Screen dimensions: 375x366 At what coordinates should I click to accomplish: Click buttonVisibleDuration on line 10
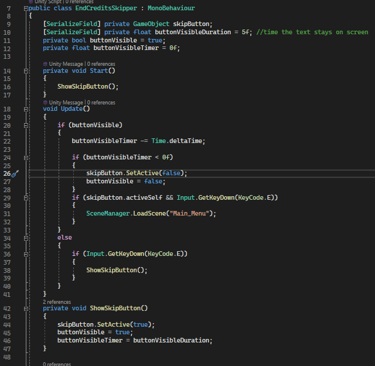(x=193, y=32)
